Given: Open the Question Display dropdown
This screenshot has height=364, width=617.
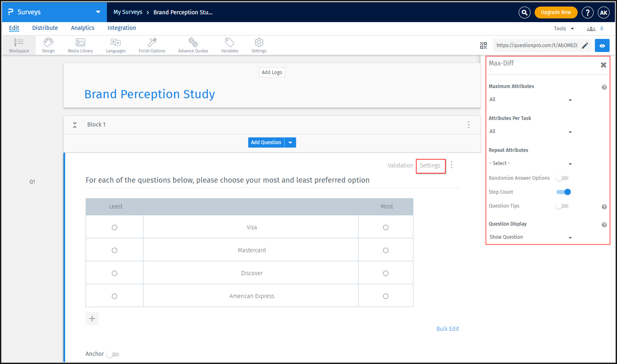Looking at the screenshot, I should pos(531,237).
